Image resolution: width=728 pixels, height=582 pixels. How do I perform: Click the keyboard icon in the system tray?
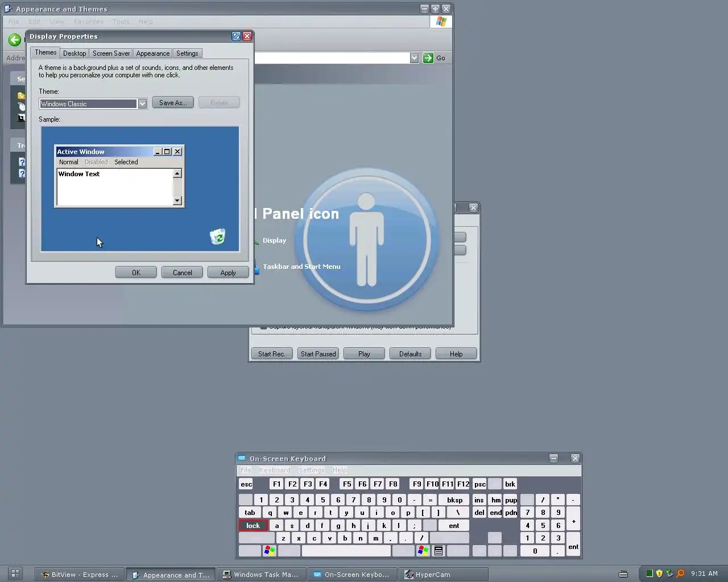click(x=623, y=573)
